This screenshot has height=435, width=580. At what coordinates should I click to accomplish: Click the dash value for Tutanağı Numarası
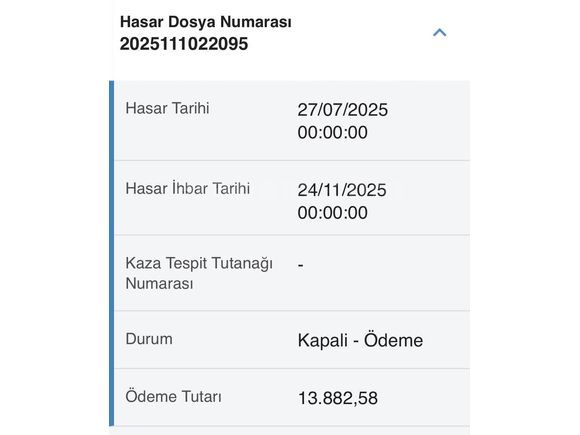point(301,265)
